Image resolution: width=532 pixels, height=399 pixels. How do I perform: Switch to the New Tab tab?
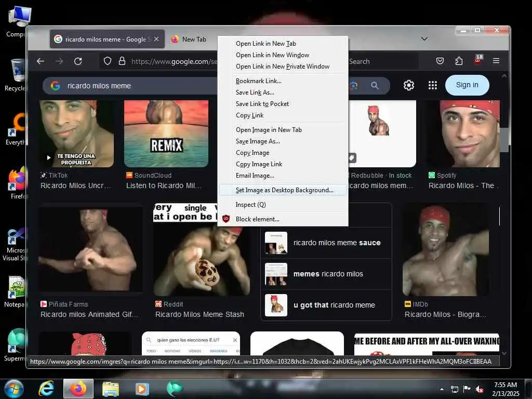pos(189,39)
